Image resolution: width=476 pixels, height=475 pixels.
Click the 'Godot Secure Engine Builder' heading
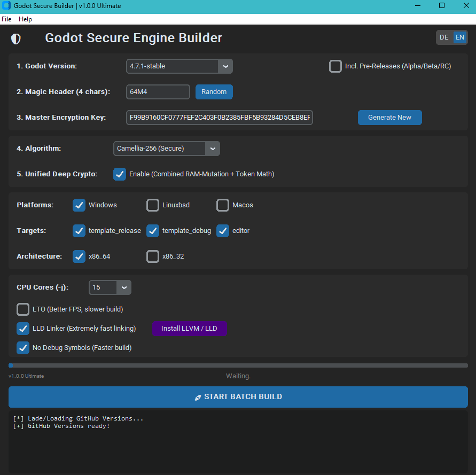coord(134,38)
